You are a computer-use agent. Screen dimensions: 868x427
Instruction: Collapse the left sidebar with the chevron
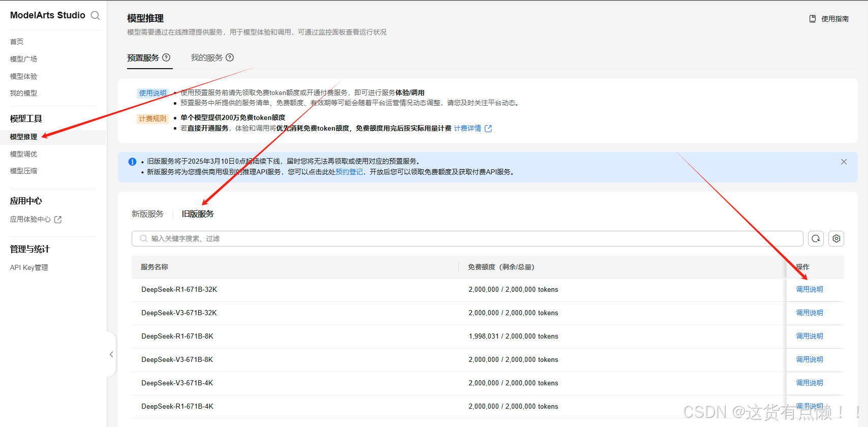pos(111,354)
